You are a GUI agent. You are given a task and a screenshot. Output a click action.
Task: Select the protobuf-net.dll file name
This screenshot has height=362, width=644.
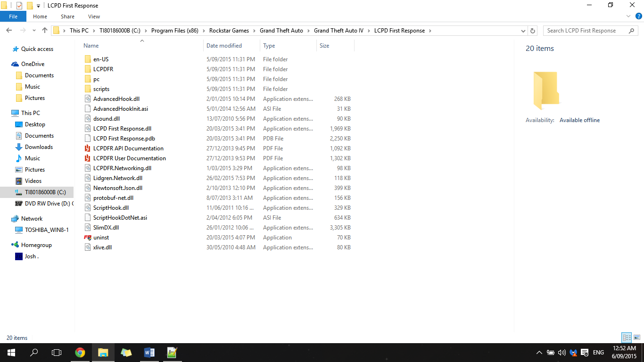pyautogui.click(x=113, y=198)
